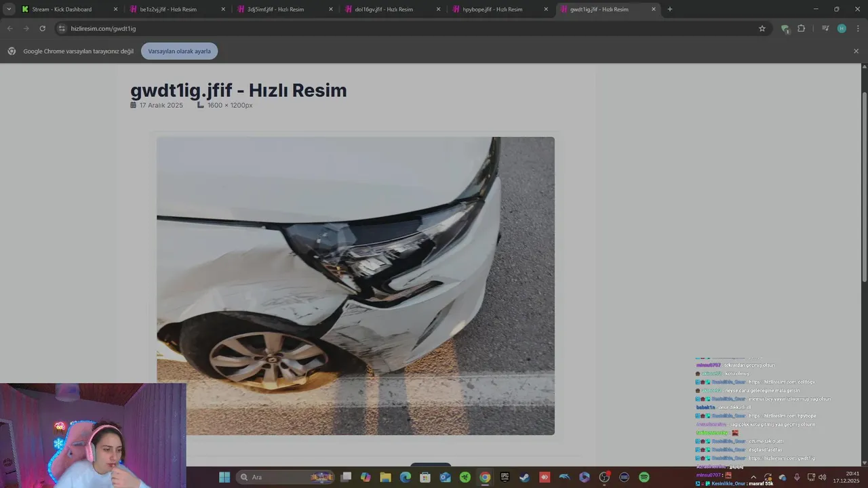Open the Chrome three-dot menu
The height and width of the screenshot is (488, 868).
(858, 28)
